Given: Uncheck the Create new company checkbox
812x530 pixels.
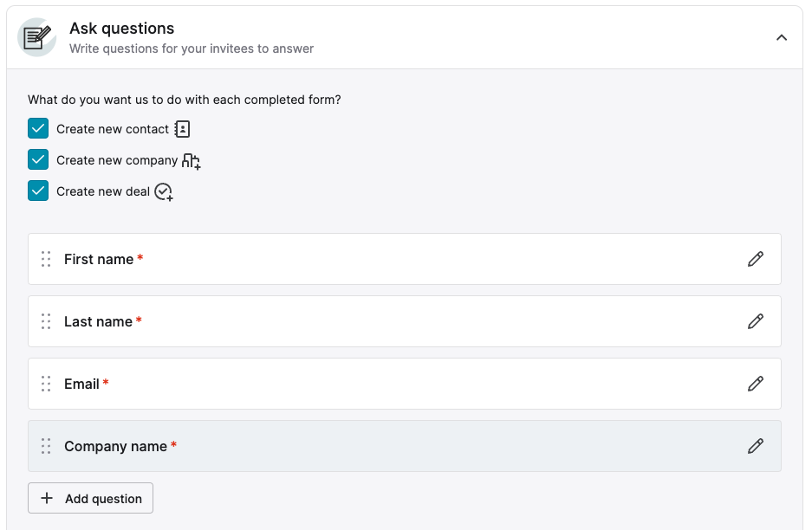Looking at the screenshot, I should (x=38, y=160).
